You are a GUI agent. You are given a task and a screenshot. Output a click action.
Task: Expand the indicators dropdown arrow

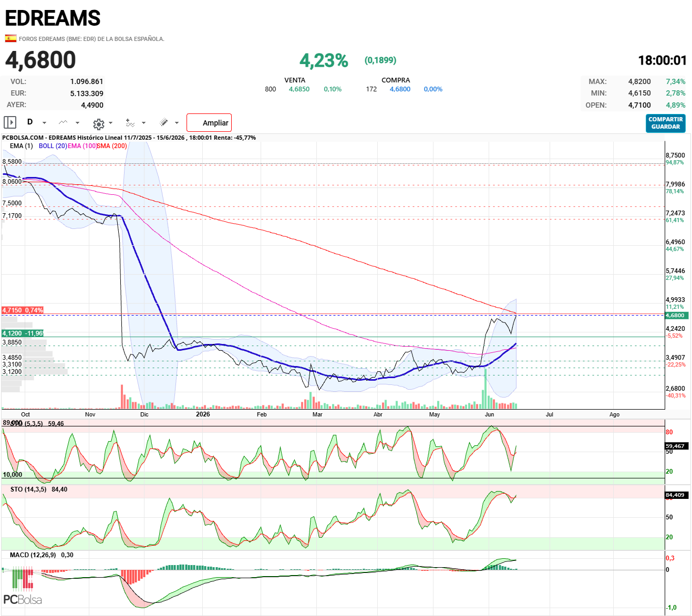point(143,123)
